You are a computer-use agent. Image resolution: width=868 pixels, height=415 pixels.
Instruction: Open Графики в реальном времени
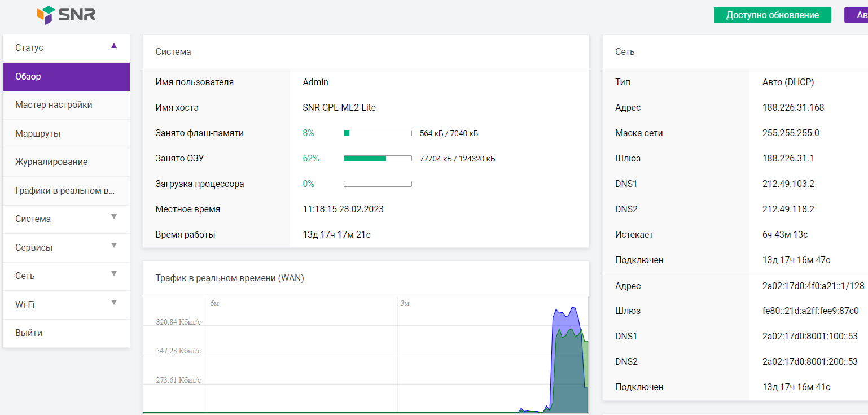[x=65, y=191]
